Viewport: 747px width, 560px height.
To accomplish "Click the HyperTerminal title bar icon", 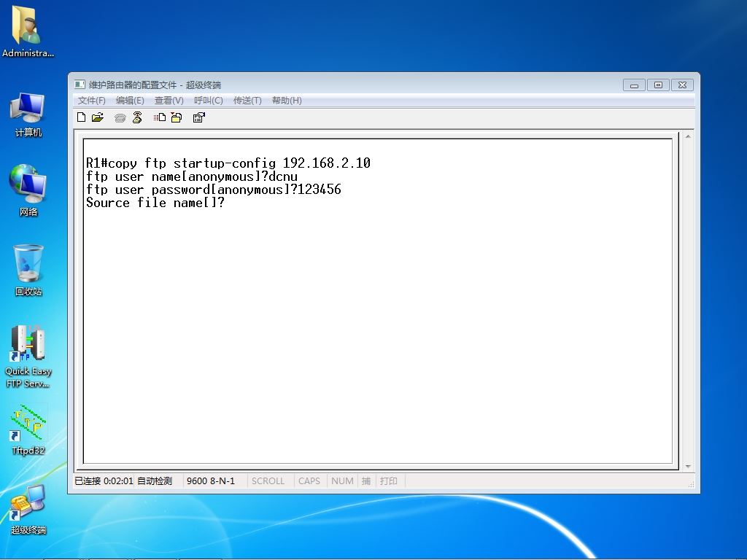I will (x=80, y=85).
